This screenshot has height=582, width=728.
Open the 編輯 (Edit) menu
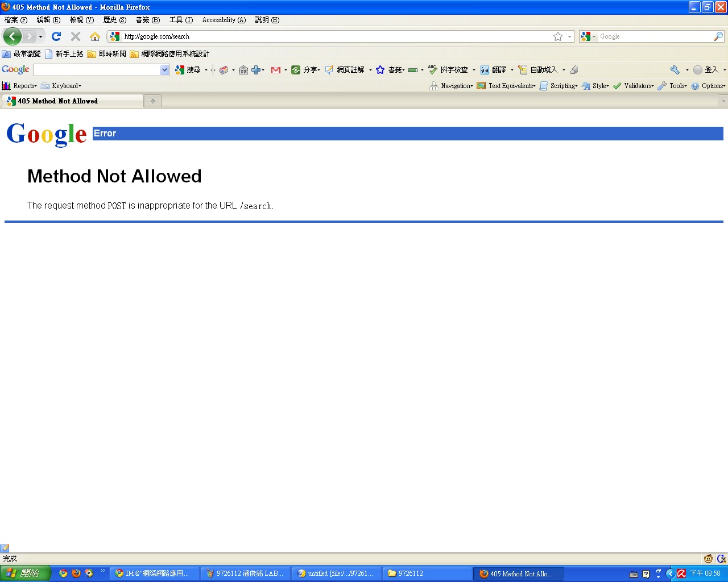tap(48, 20)
